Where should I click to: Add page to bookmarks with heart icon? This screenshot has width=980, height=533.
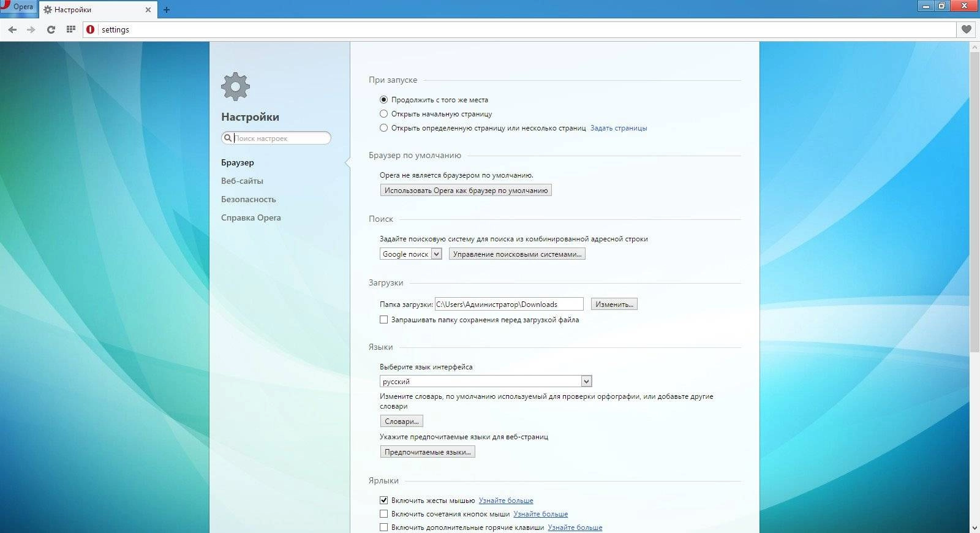coord(966,29)
